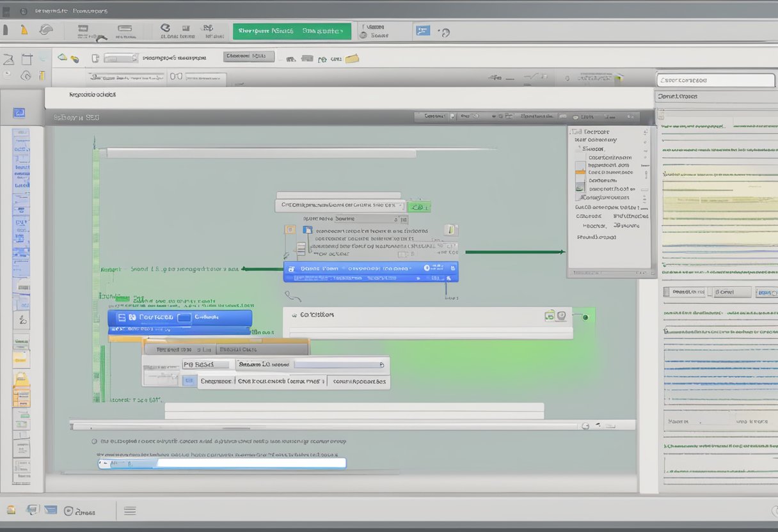The height and width of the screenshot is (532, 778).
Task: Open the dropdown field in the center dialog
Action: 340,206
